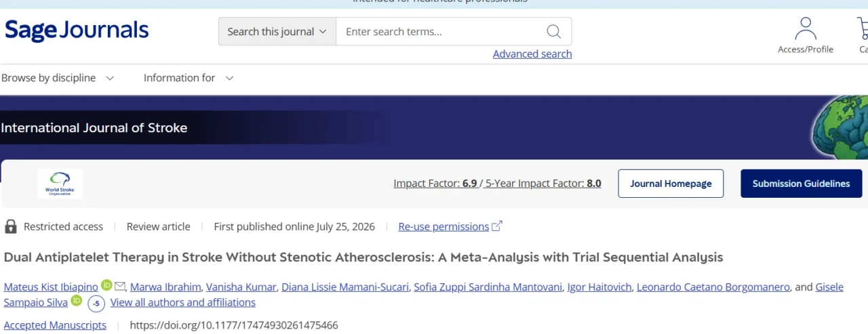Open the shopping cart icon
The height and width of the screenshot is (334, 868).
(x=863, y=28)
